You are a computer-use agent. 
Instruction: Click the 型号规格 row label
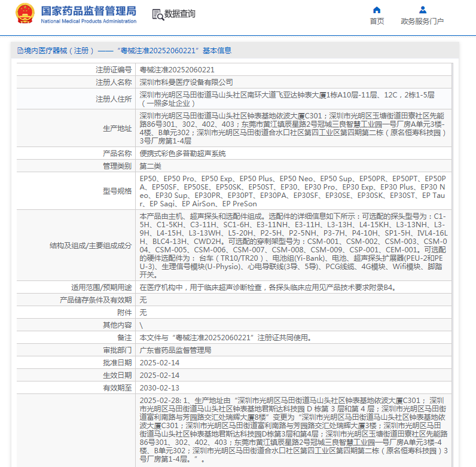click(x=117, y=191)
